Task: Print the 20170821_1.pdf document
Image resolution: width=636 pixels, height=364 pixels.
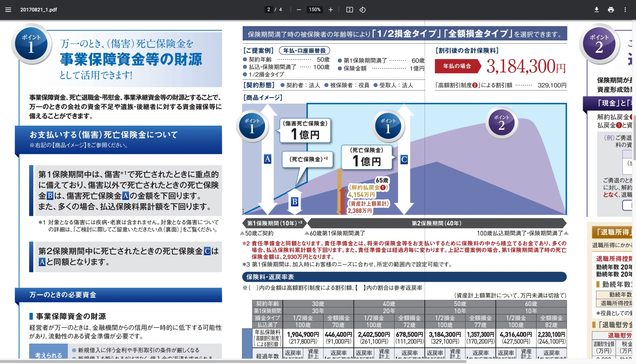Action: (611, 10)
